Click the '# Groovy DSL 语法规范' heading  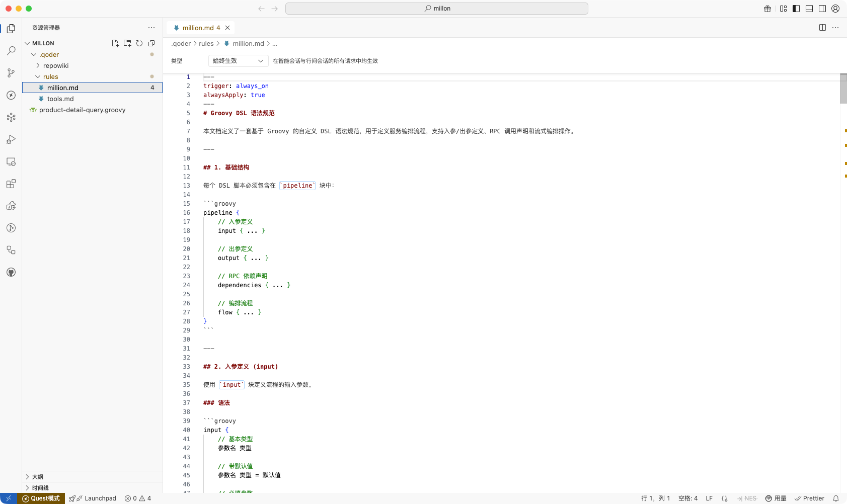(239, 113)
